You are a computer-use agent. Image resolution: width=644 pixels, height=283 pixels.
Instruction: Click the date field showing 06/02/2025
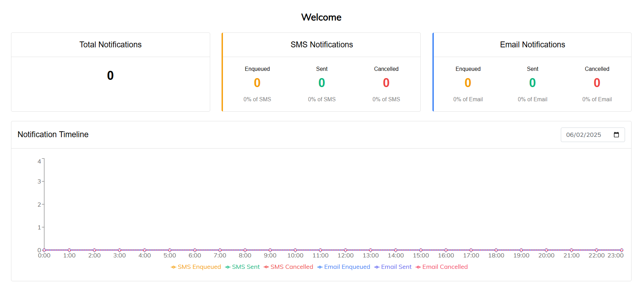583,135
